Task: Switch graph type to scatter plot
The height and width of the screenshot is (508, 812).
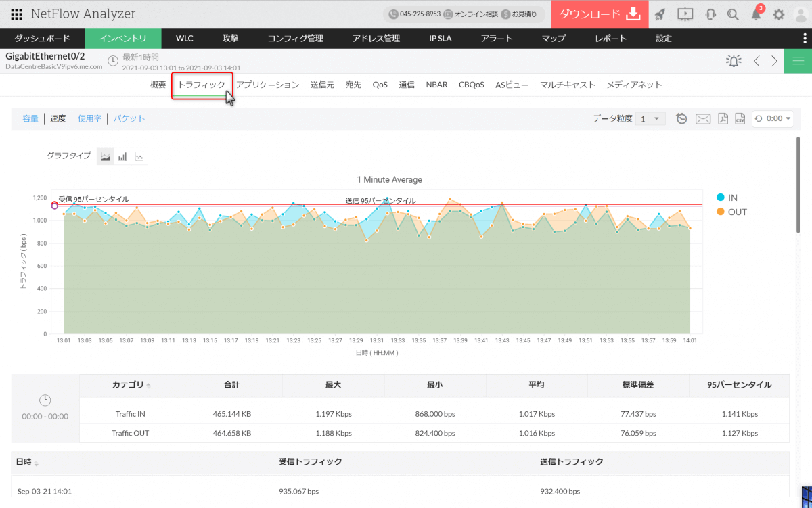Action: (139, 156)
